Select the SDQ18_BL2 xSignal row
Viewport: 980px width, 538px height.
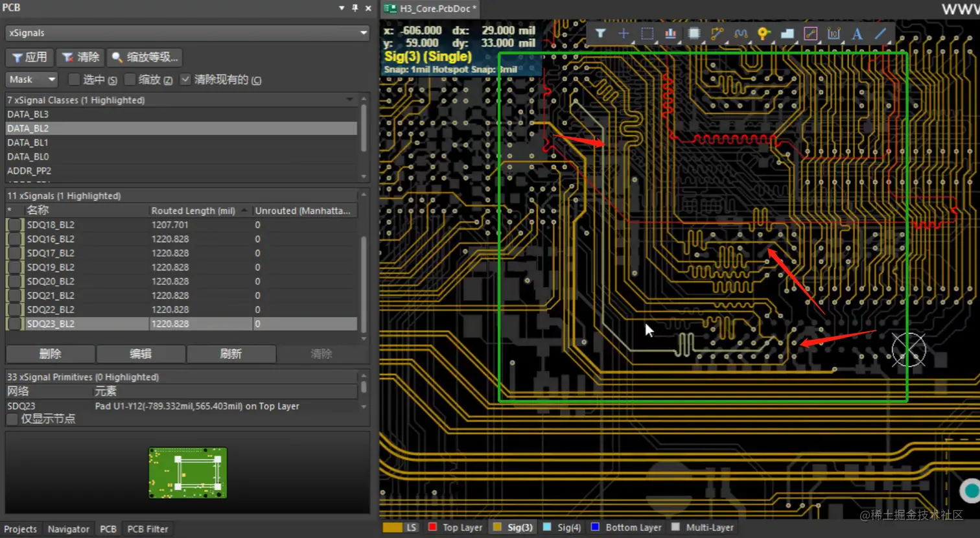[51, 225]
